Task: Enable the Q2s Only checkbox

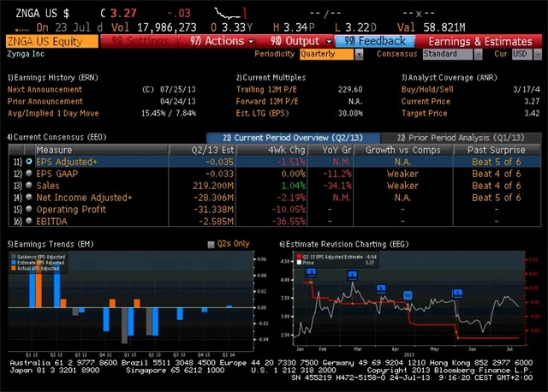Action: click(211, 244)
